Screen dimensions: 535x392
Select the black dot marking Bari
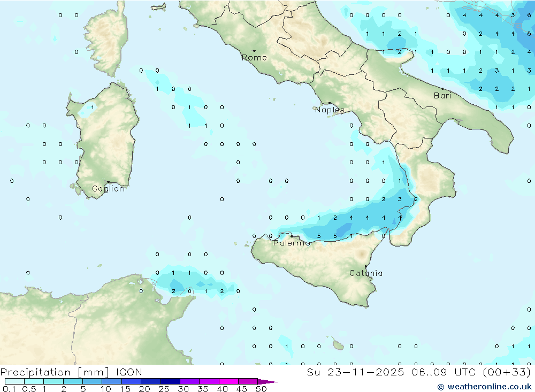click(x=442, y=89)
